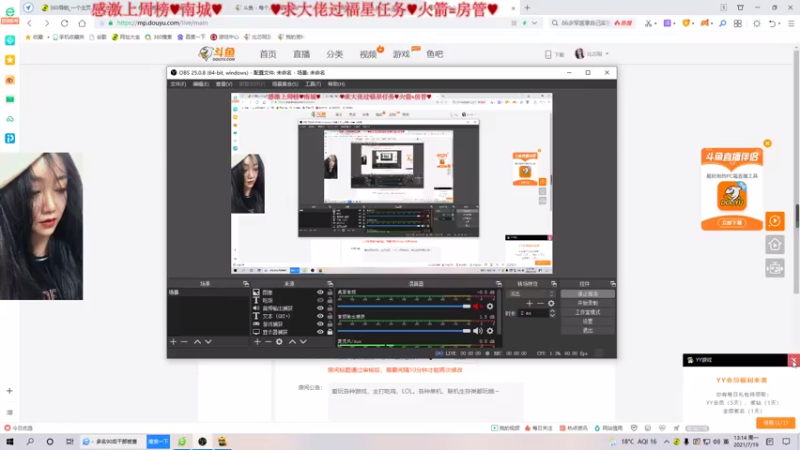The image size is (800, 450).
Task: Go to Douyu 直播 tab
Action: 302,54
